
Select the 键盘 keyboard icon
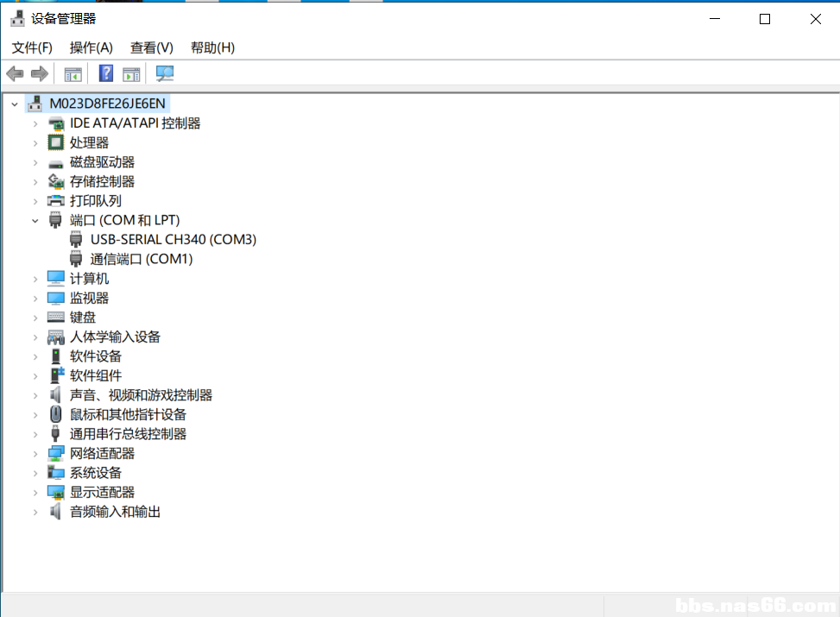(x=55, y=317)
